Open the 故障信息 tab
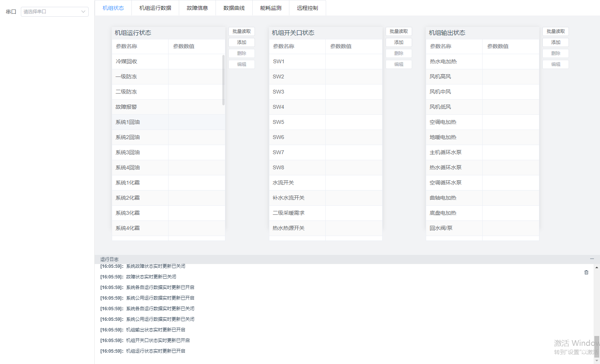 197,8
